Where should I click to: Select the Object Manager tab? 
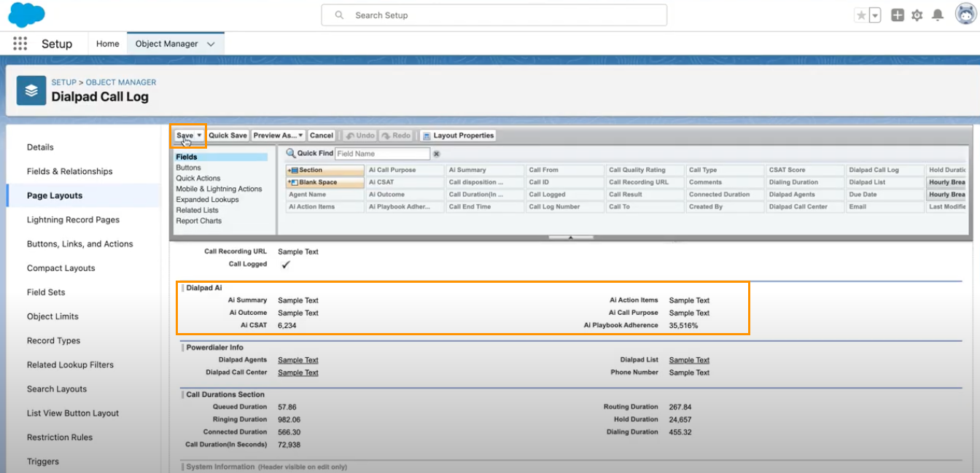[x=167, y=44]
